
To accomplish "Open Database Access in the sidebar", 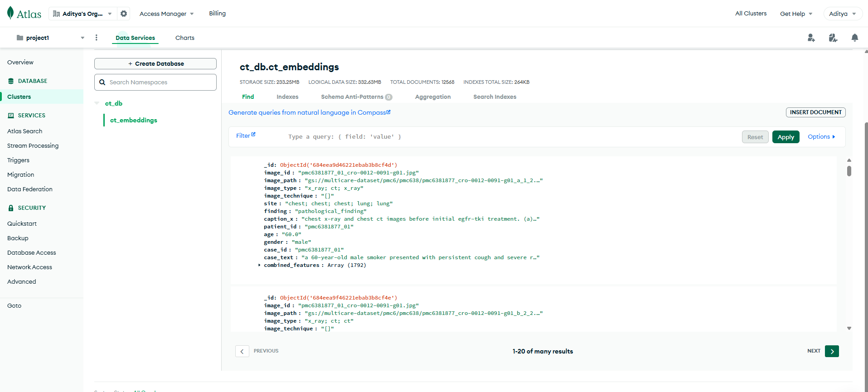I will click(32, 252).
